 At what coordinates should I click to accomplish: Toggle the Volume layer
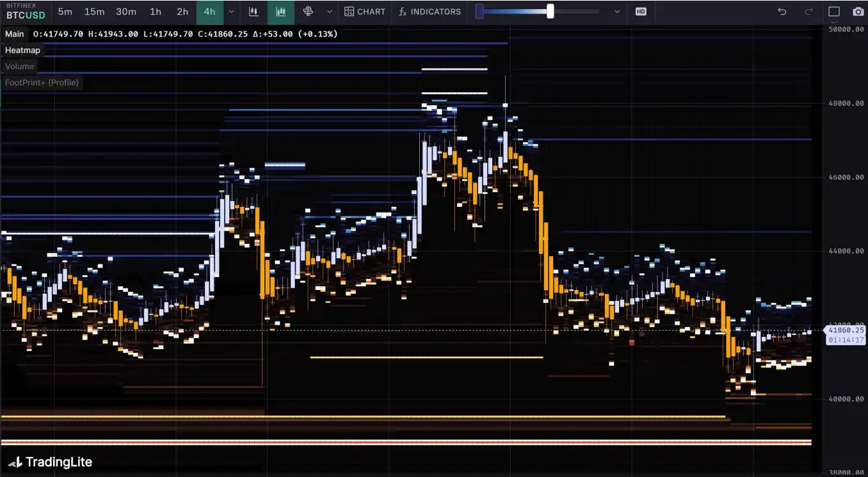[19, 66]
